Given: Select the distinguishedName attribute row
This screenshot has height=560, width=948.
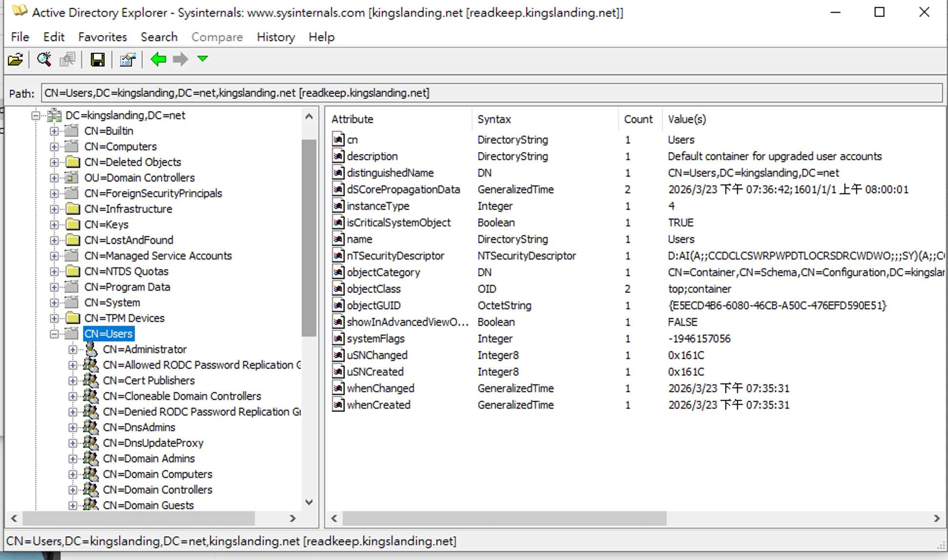Looking at the screenshot, I should pyautogui.click(x=638, y=173).
